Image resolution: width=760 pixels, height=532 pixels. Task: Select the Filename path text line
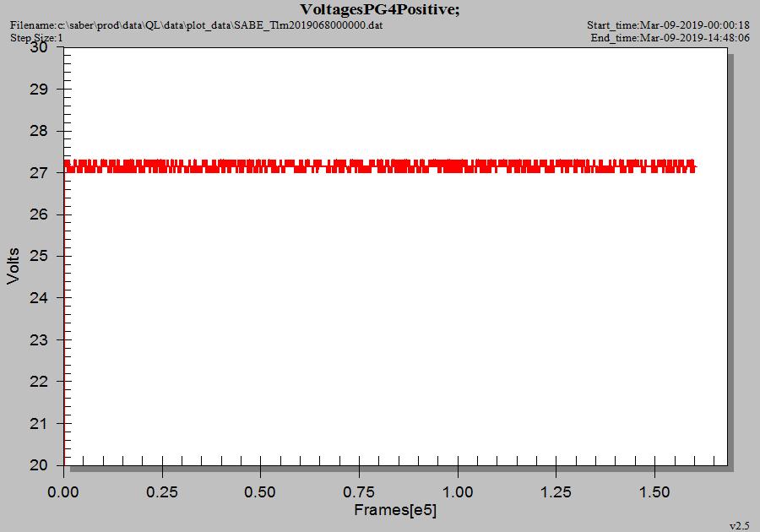pyautogui.click(x=196, y=24)
